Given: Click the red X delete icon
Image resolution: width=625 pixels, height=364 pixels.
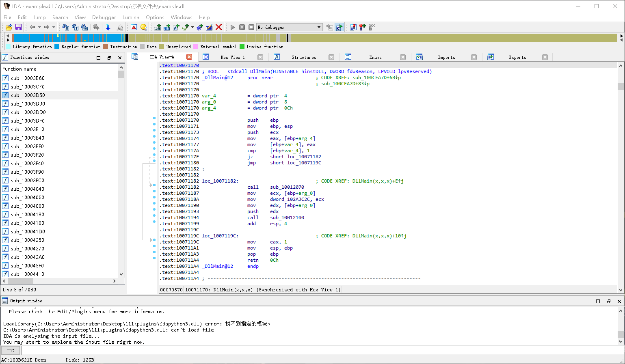Looking at the screenshot, I should coord(219,27).
